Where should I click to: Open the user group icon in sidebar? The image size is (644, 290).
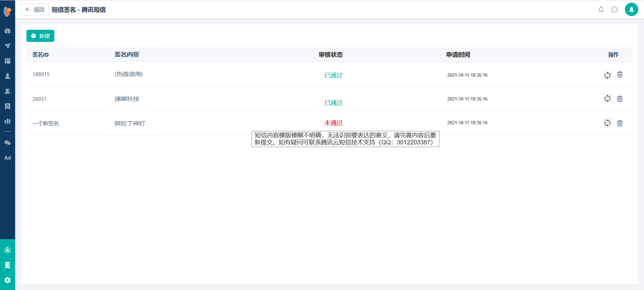(x=7, y=91)
